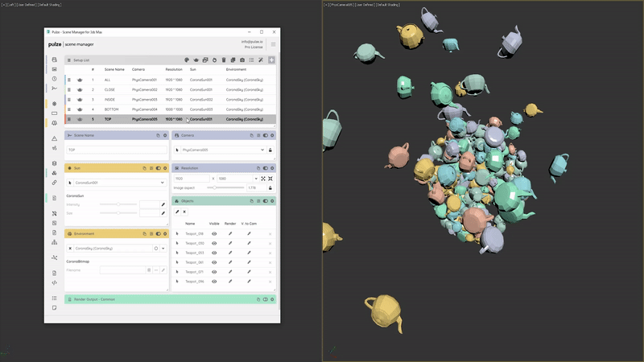
Task: Select the CLOSE scene row
Action: pos(170,90)
